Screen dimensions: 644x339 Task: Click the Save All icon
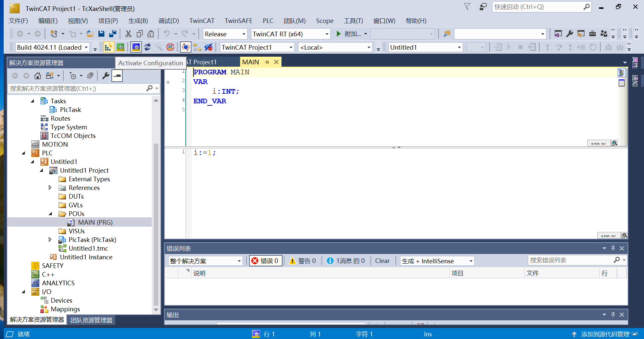113,34
